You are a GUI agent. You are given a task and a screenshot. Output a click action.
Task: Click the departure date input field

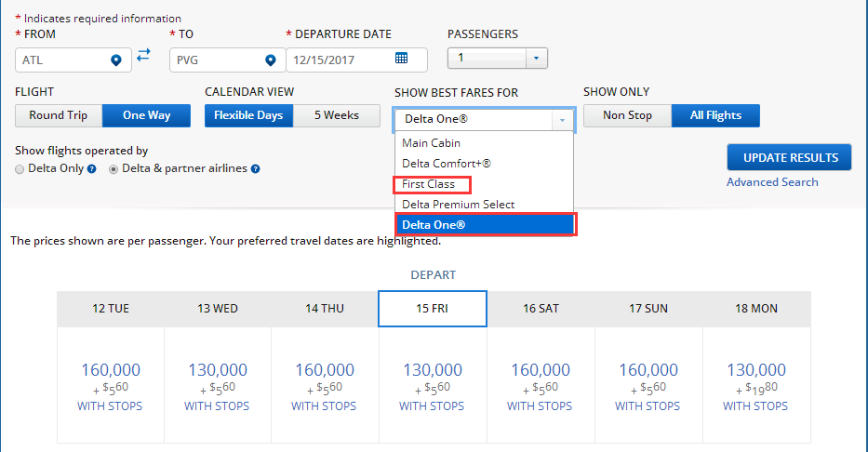point(356,60)
